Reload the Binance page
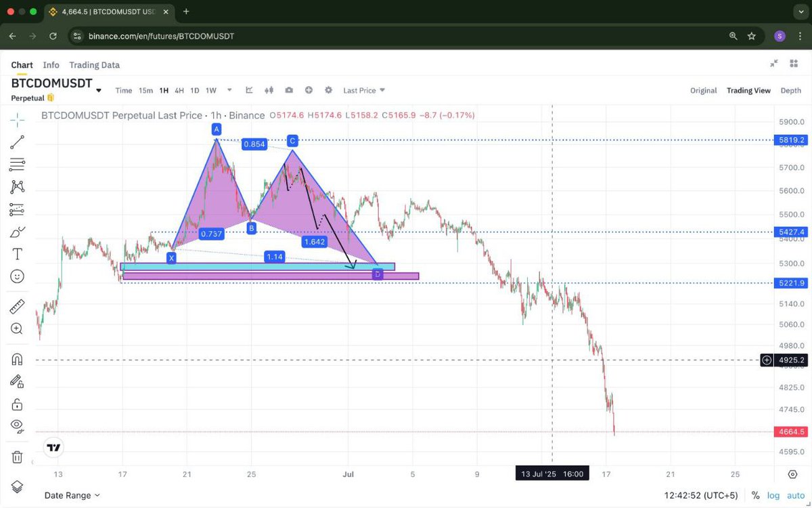The height and width of the screenshot is (508, 812). [x=53, y=36]
